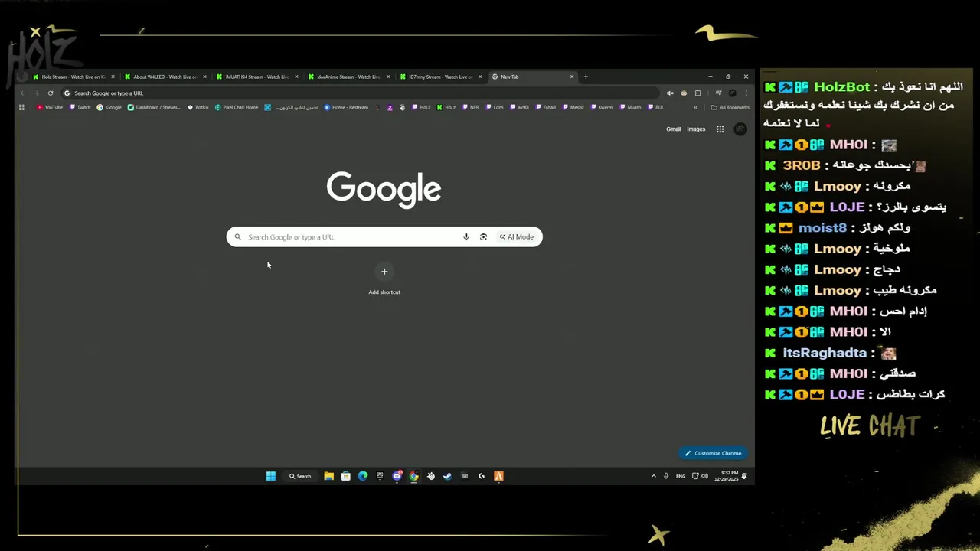Reload the current page

[51, 93]
